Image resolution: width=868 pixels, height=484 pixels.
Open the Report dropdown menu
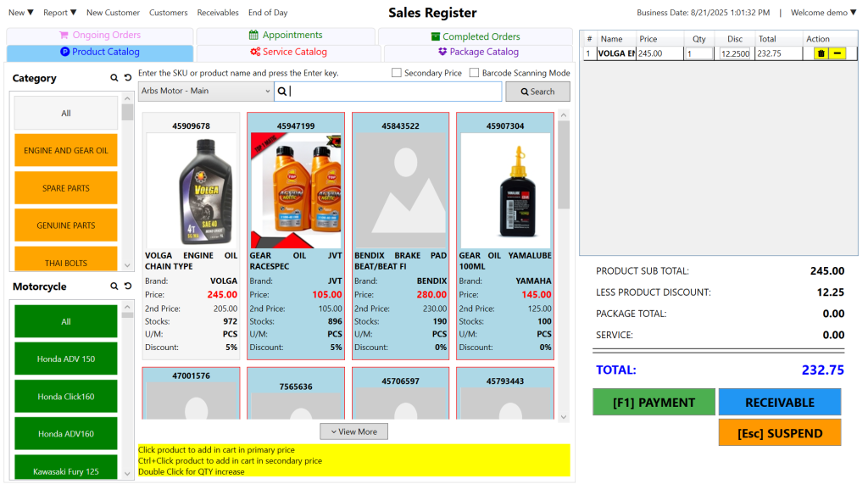(60, 12)
